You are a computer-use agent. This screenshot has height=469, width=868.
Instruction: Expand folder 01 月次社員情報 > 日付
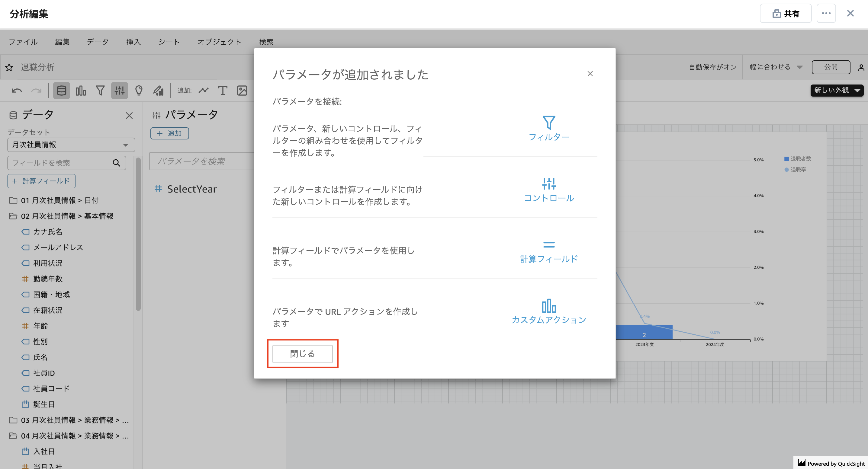coord(59,200)
